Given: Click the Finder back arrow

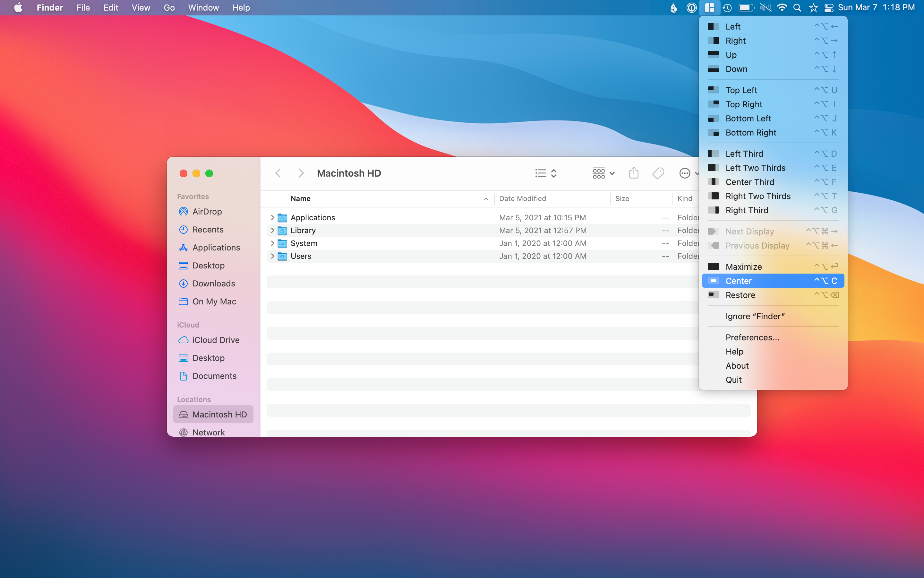Looking at the screenshot, I should coord(278,173).
